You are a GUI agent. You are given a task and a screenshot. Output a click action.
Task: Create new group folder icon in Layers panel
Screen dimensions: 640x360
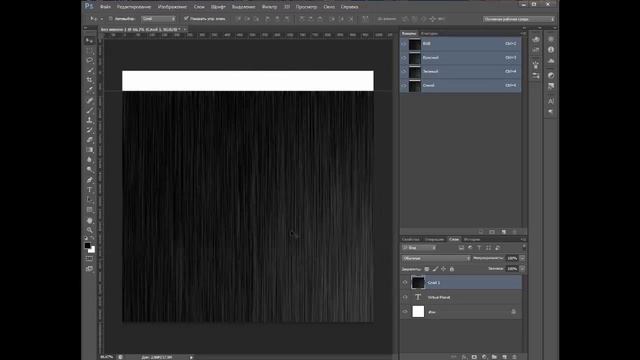coord(494,357)
